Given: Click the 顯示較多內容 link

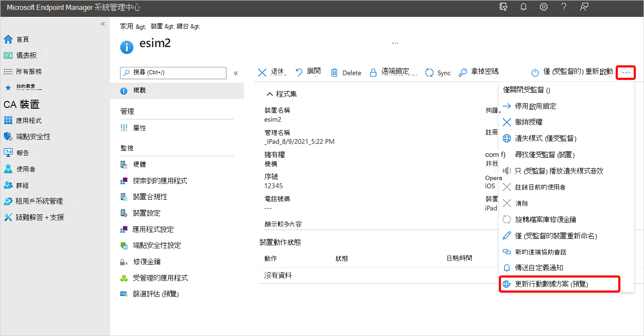Looking at the screenshot, I should [x=283, y=224].
